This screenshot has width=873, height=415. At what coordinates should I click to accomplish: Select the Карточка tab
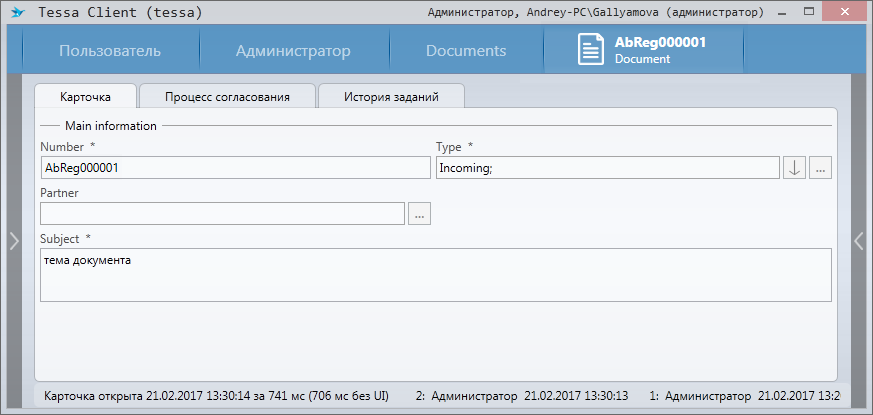tap(85, 97)
